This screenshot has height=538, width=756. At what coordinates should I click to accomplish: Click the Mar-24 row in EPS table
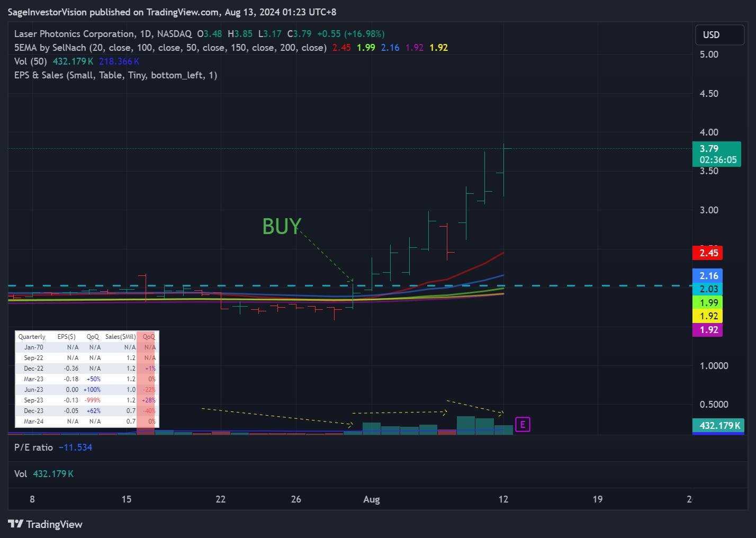pos(87,422)
